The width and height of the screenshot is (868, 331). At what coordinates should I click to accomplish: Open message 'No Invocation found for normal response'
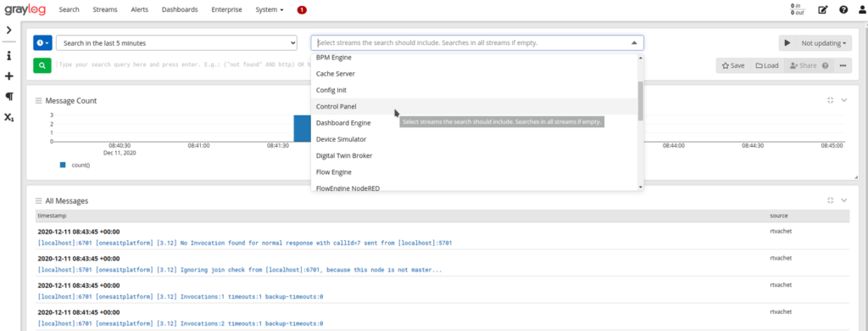(245, 243)
